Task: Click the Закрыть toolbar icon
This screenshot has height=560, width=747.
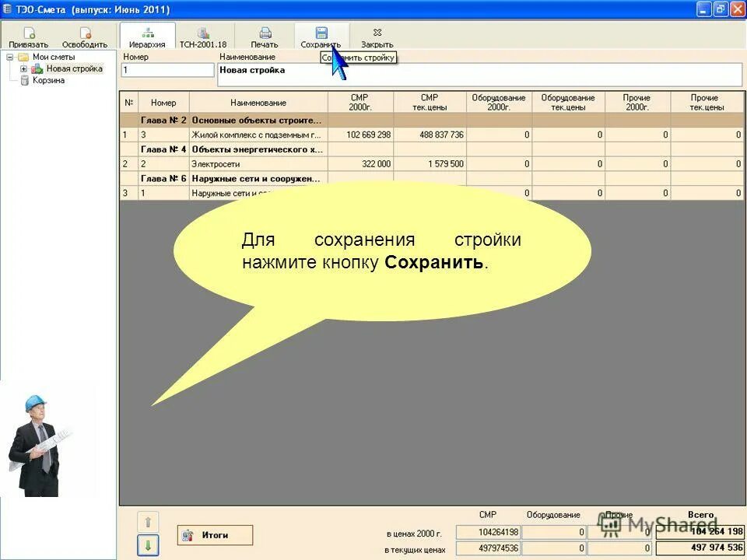Action: click(x=377, y=34)
